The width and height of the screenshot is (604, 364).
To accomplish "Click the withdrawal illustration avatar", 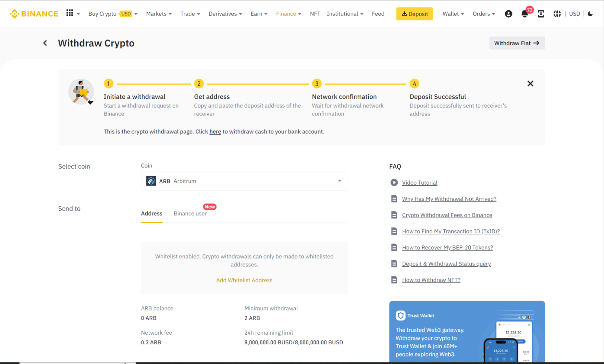I will [81, 92].
